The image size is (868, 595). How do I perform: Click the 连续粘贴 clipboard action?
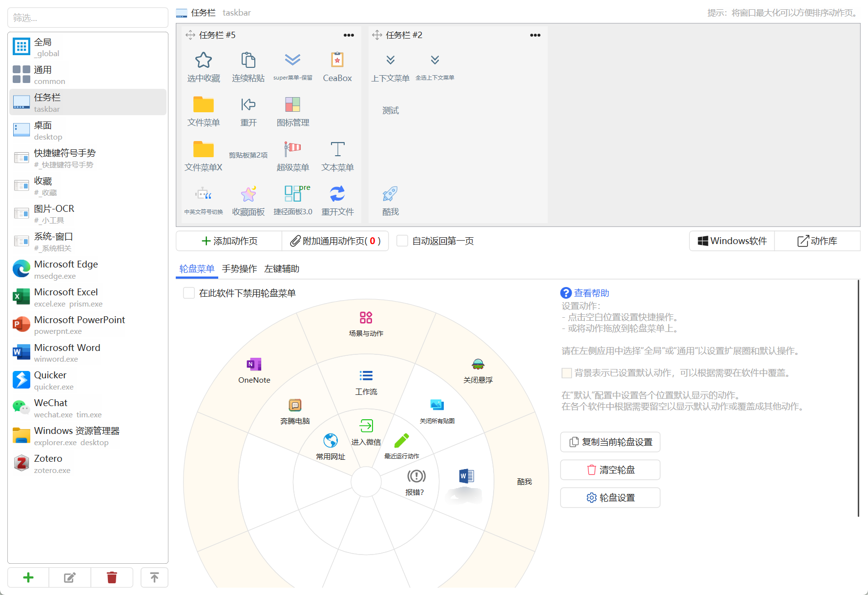[248, 67]
